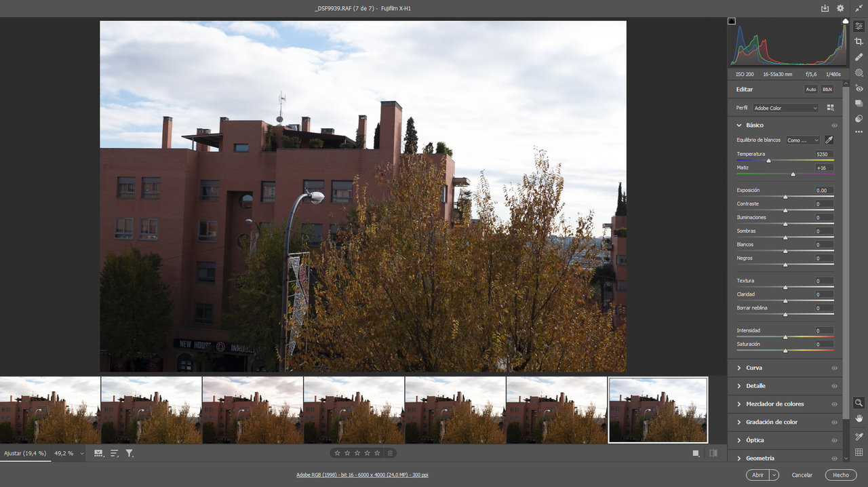The image size is (868, 487).
Task: Open the Snapshots panel icon
Action: point(859,103)
